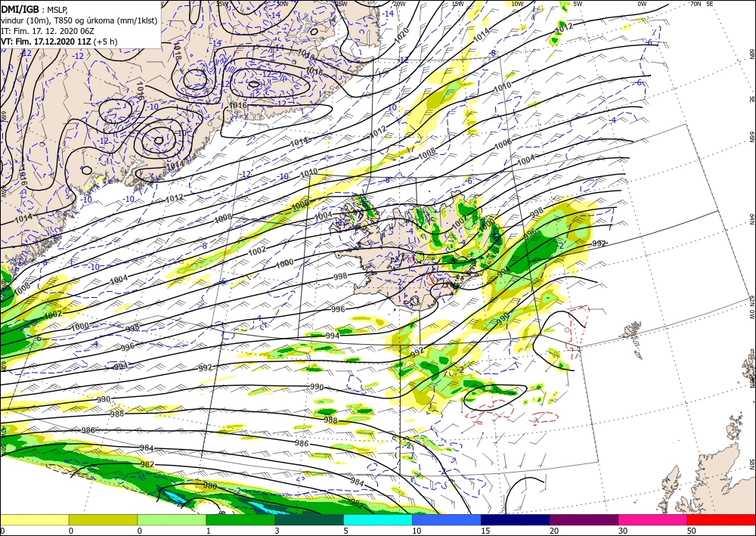Select the purple 20–30 mm legend swatch

(584, 519)
